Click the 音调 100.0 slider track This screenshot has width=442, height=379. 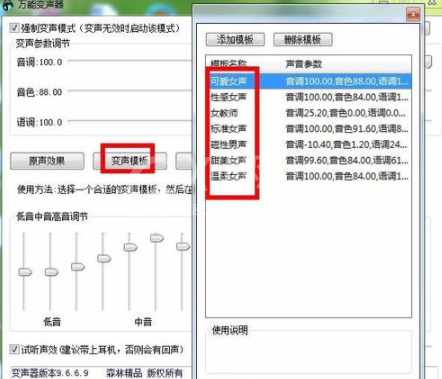click(130, 61)
